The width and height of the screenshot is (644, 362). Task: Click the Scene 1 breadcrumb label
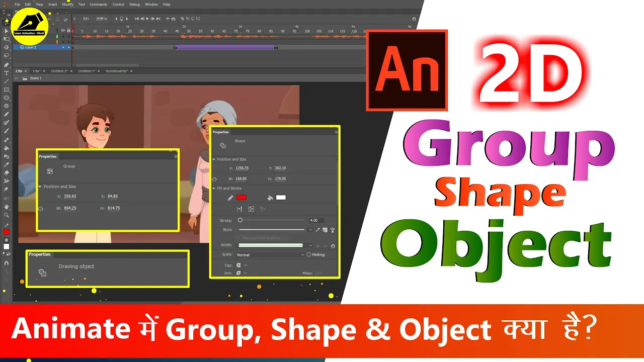coord(36,78)
